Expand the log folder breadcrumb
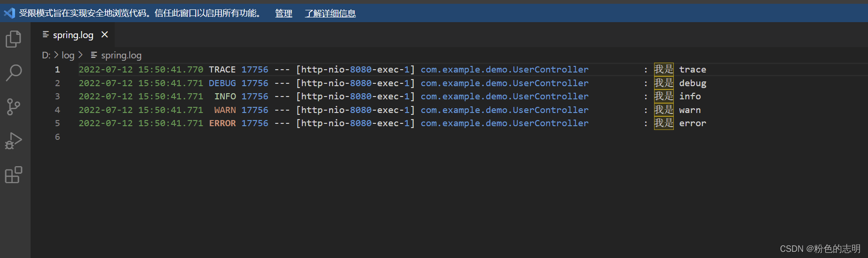The width and height of the screenshot is (868, 258). pyautogui.click(x=68, y=56)
